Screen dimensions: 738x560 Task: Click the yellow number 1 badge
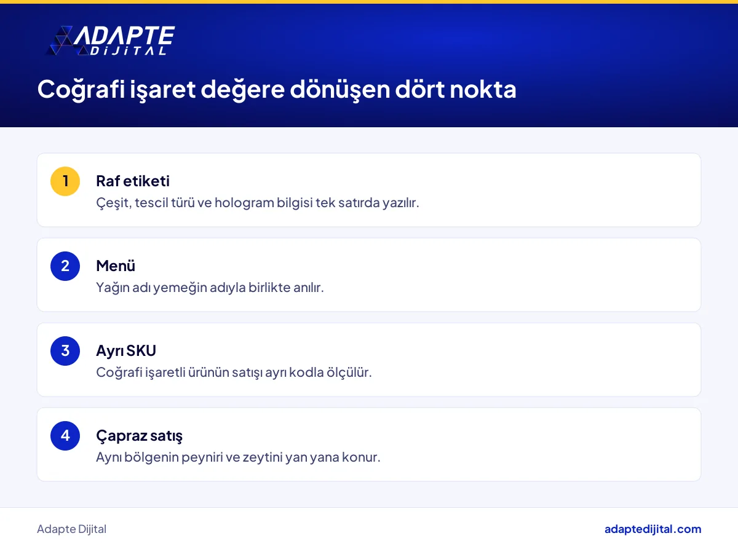point(65,181)
